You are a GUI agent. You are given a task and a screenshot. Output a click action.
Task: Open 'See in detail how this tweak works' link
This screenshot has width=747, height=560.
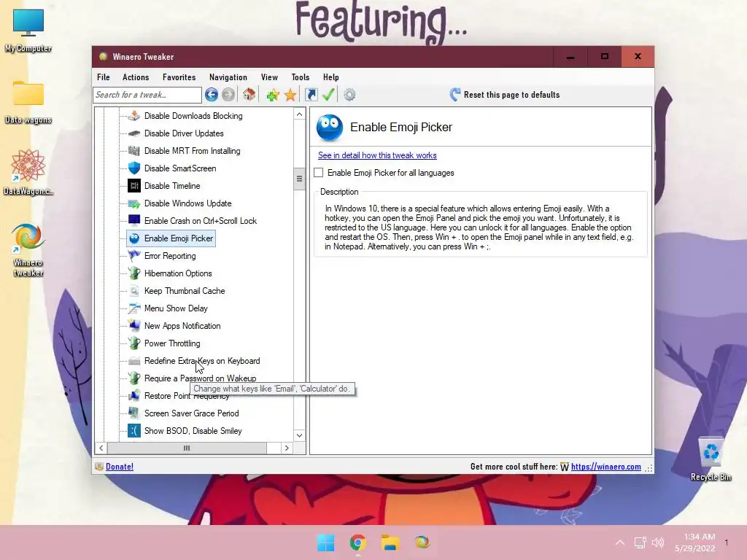tap(377, 155)
